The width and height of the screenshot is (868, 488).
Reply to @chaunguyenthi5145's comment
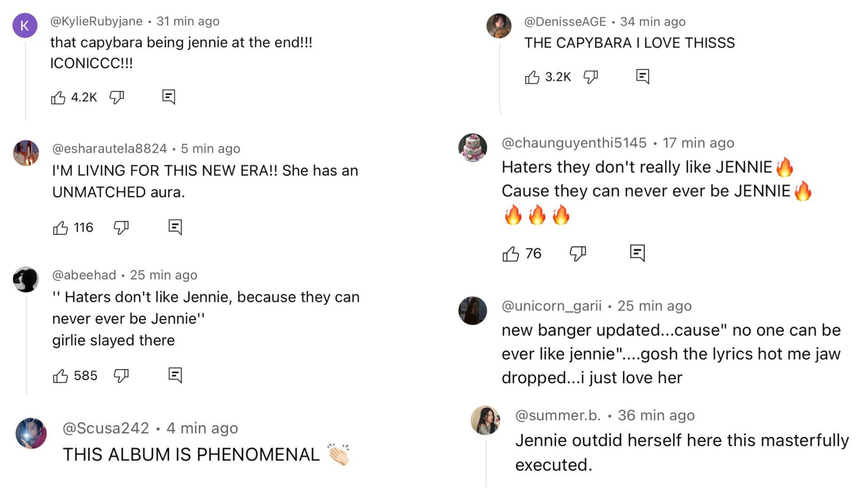[x=637, y=253]
